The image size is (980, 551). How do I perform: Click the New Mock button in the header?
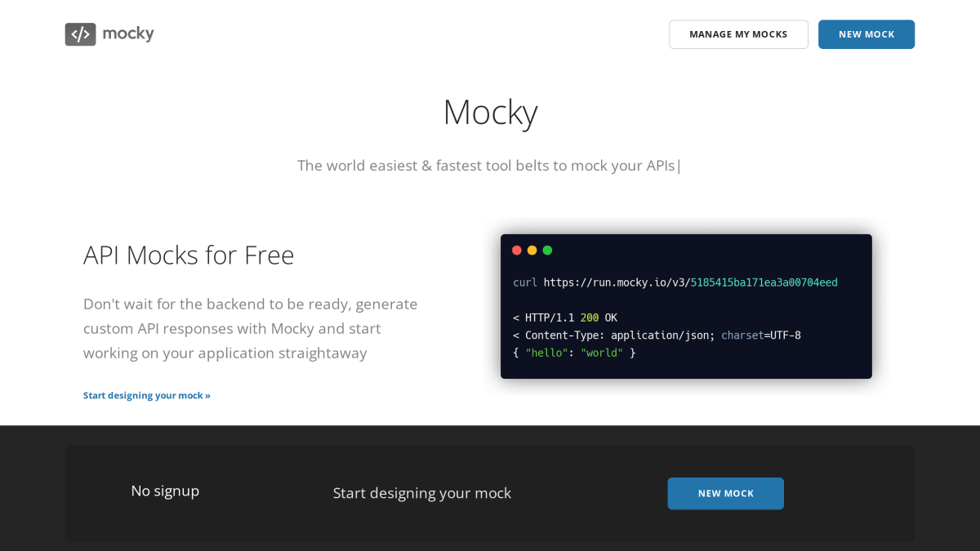point(866,34)
